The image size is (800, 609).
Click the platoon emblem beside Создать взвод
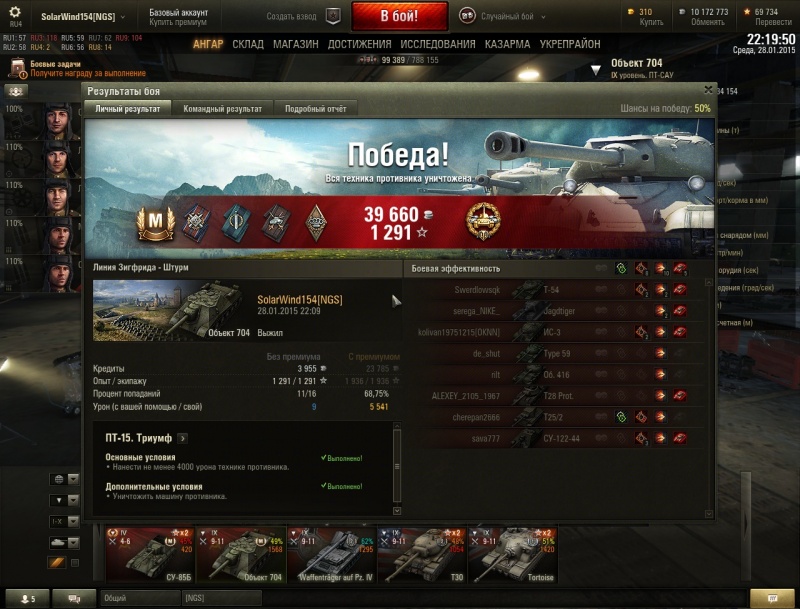pyautogui.click(x=333, y=16)
